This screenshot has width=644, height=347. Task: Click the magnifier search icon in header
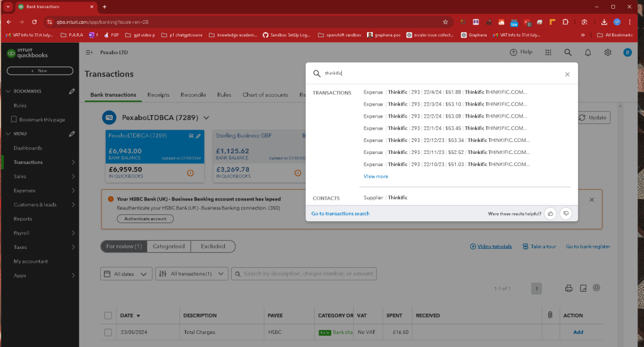568,53
